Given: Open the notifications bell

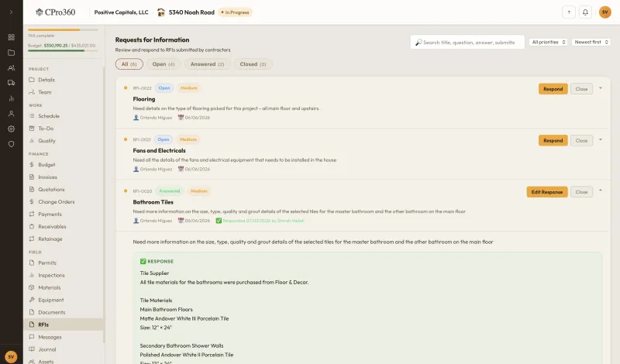Looking at the screenshot, I should point(585,12).
